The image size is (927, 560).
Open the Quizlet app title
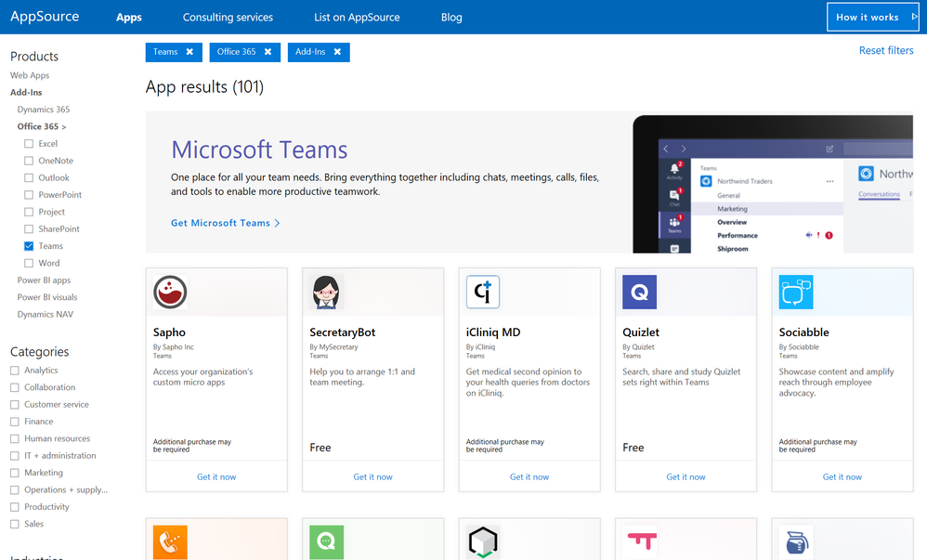(x=641, y=332)
